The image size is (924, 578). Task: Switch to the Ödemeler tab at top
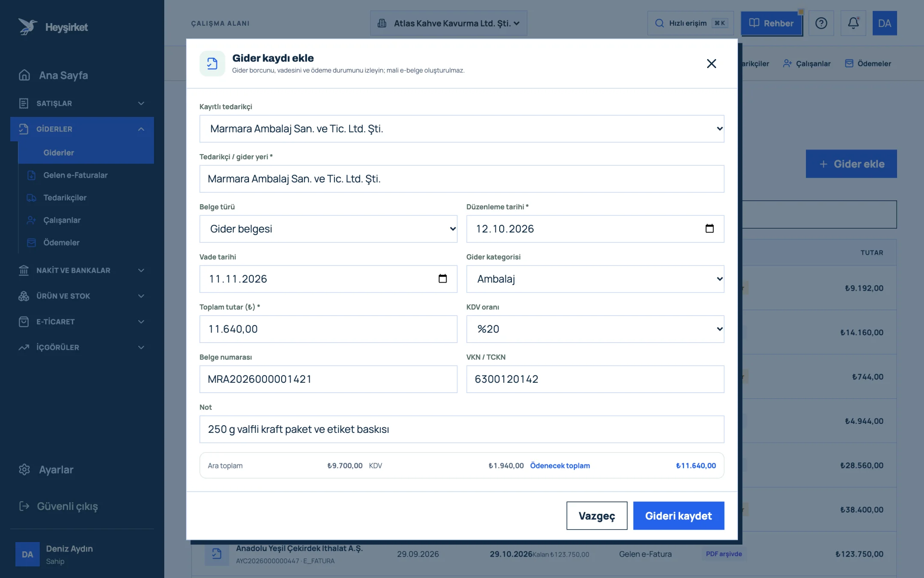[x=868, y=63]
